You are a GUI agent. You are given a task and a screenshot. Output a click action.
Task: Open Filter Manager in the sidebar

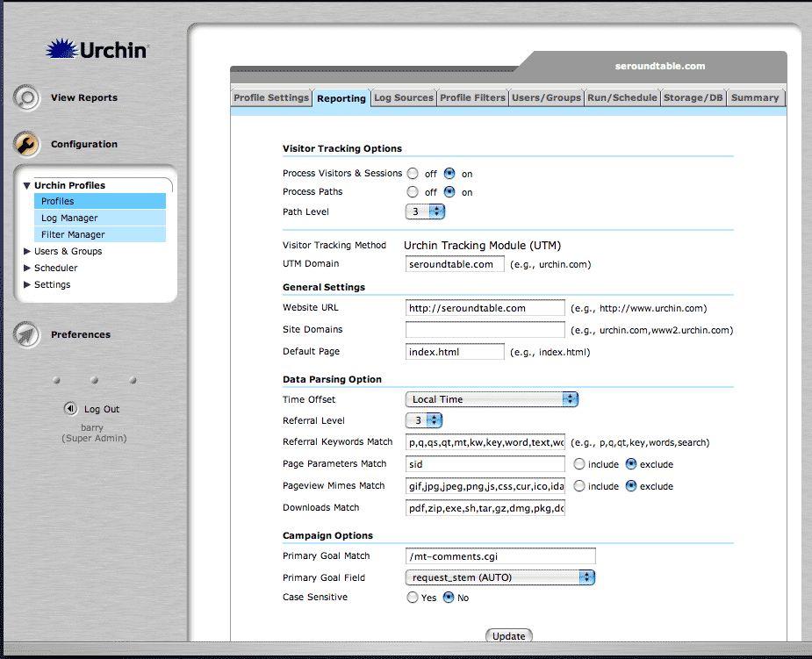(x=100, y=234)
